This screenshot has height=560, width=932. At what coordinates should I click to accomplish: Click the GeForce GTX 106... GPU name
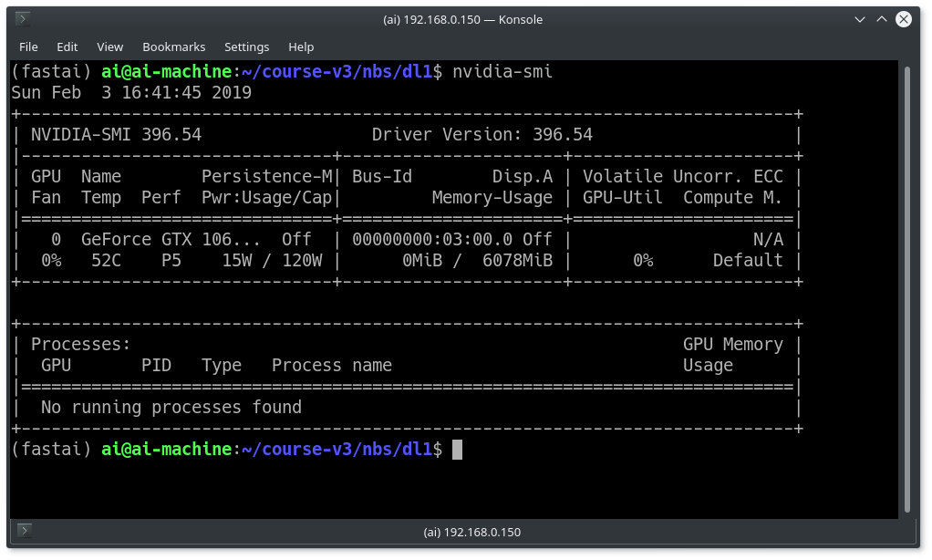pyautogui.click(x=171, y=240)
